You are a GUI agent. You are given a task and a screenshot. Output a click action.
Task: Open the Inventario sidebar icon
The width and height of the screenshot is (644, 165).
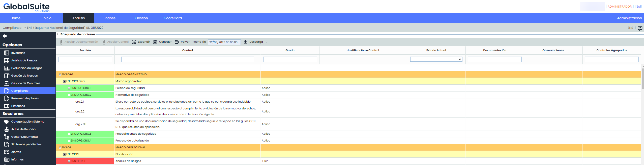[x=7, y=53]
